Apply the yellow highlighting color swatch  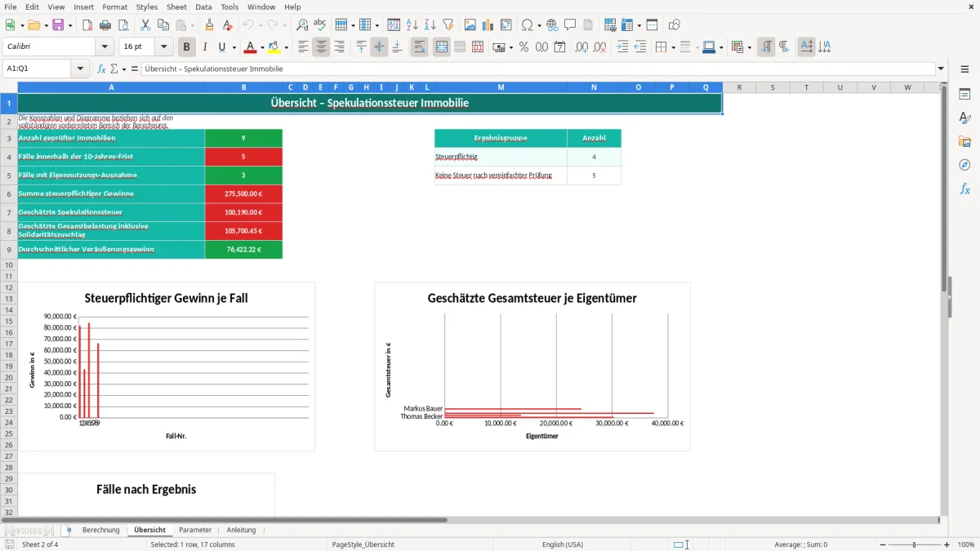click(x=274, y=47)
